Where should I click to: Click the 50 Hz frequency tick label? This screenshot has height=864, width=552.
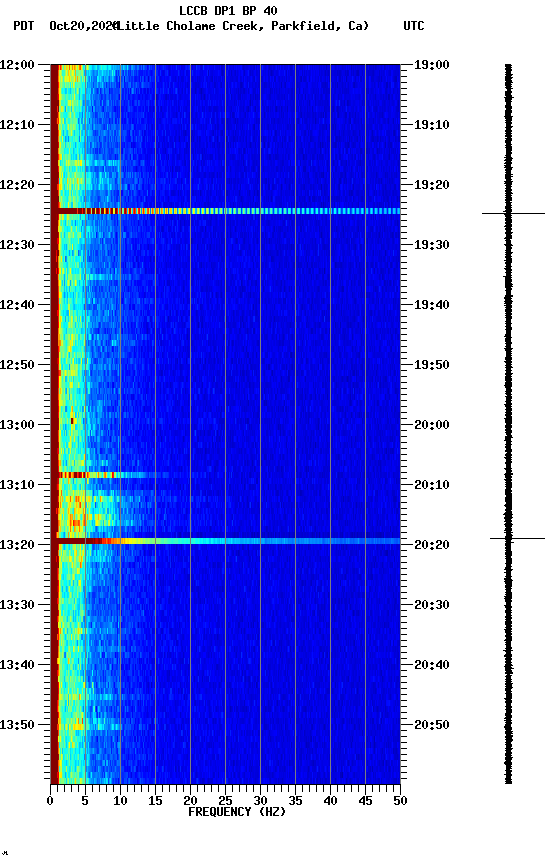400,801
